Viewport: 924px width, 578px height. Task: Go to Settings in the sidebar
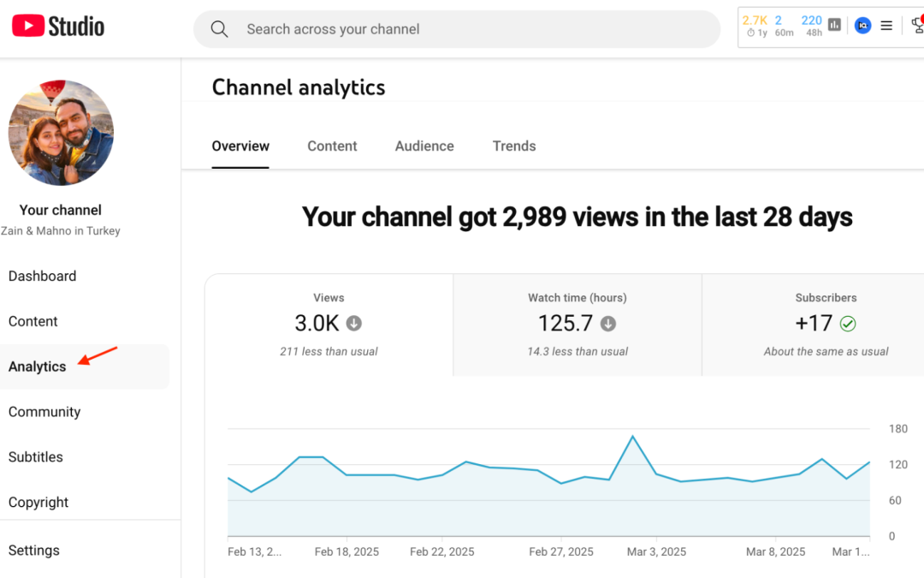tap(34, 551)
